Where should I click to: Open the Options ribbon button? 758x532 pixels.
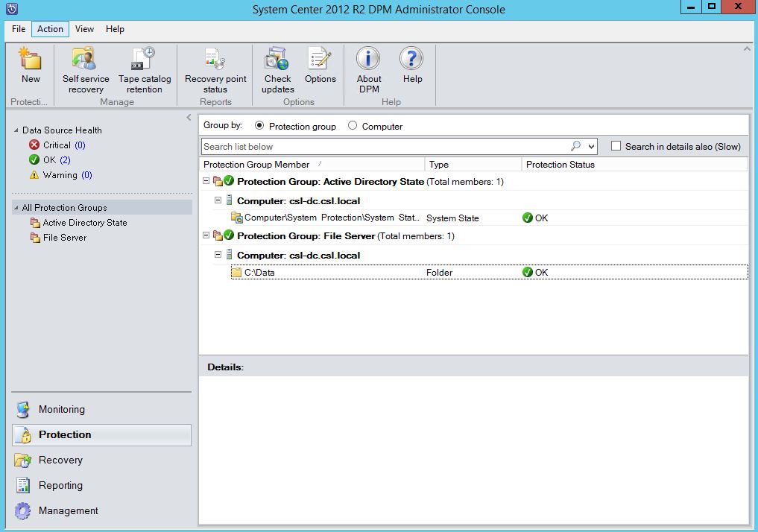(320, 66)
